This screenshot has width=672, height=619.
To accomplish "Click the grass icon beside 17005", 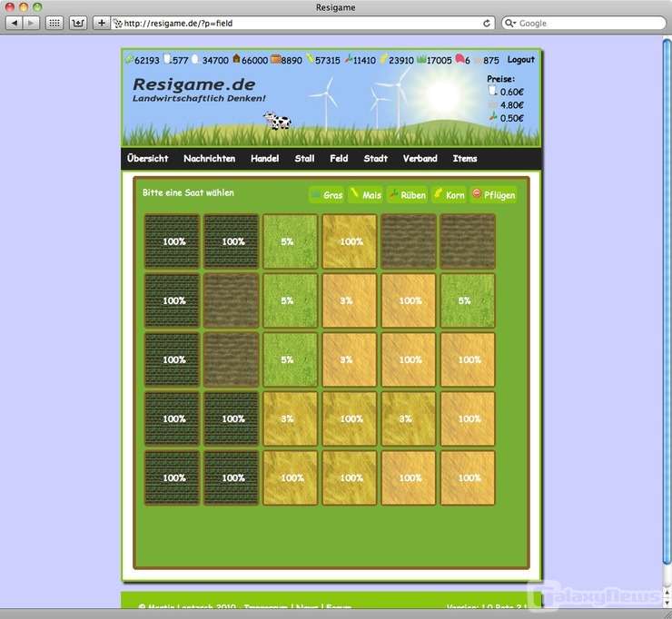I will click(x=421, y=59).
